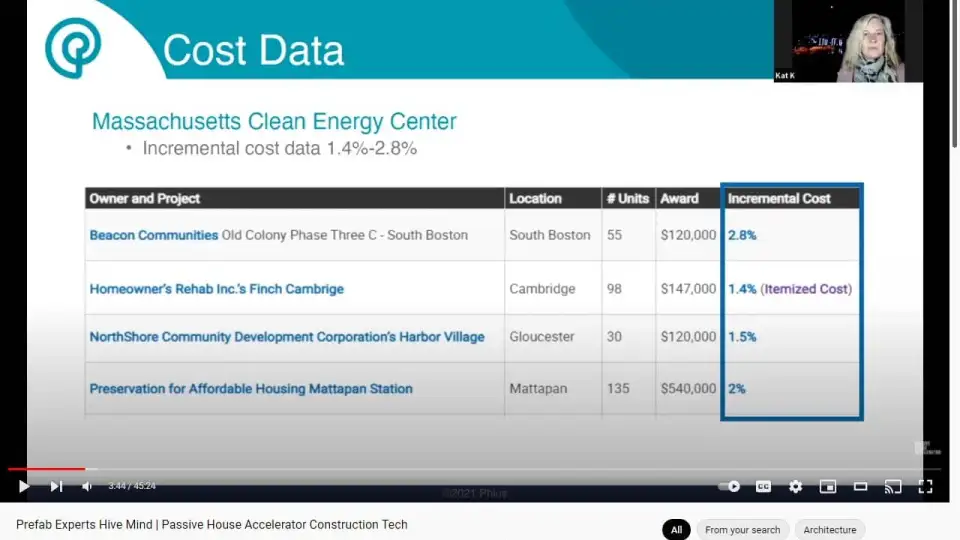Click the Itemized Cost link
Screen dimensions: 960x540
pyautogui.click(x=806, y=289)
